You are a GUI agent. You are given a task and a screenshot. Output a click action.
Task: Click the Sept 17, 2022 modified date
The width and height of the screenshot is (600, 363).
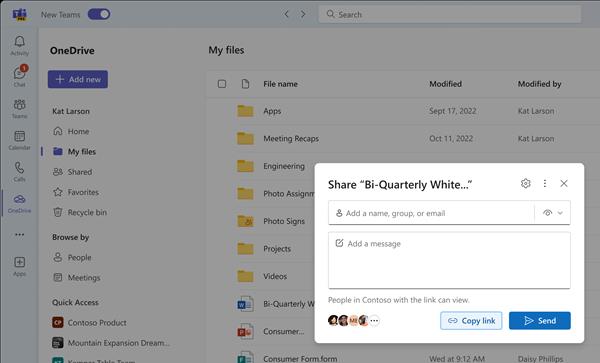coord(453,111)
